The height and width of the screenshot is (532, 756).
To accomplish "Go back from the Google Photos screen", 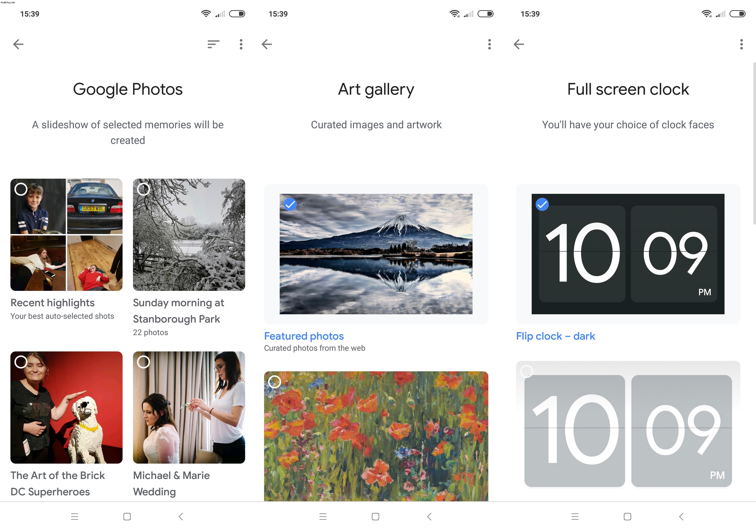I will 18,44.
